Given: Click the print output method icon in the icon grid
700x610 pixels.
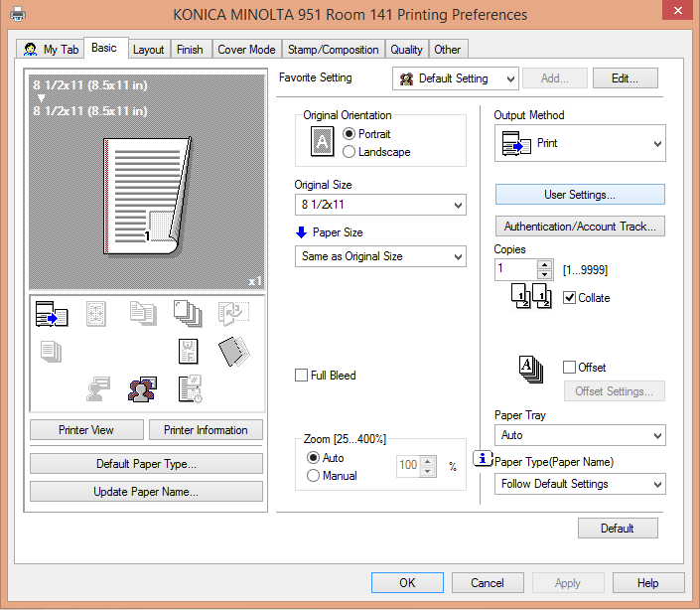Looking at the screenshot, I should (x=52, y=314).
